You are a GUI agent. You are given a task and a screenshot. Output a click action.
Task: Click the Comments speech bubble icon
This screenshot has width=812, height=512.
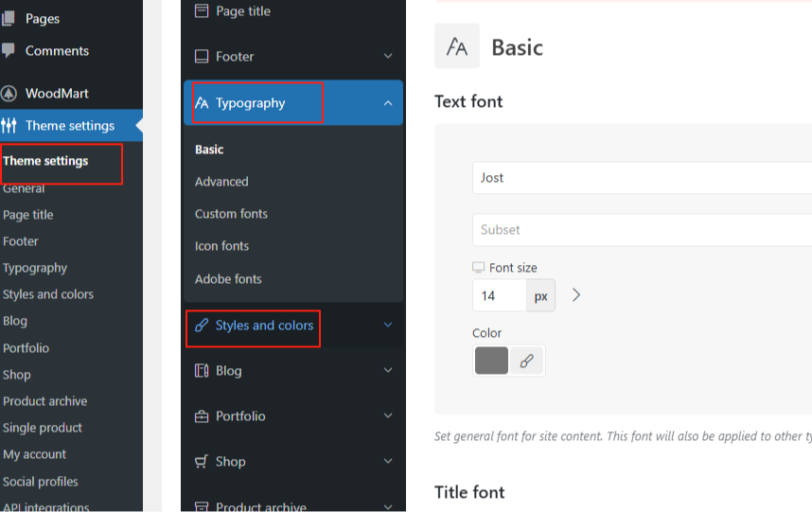(9, 51)
